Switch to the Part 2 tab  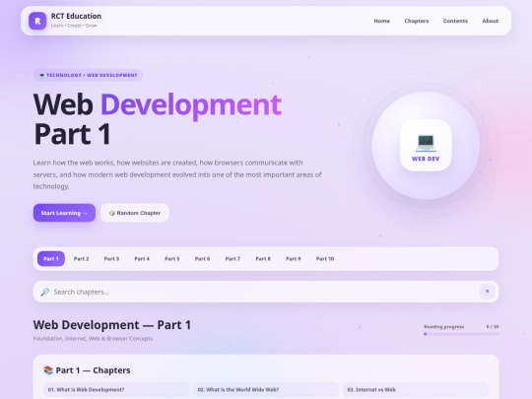pos(81,259)
